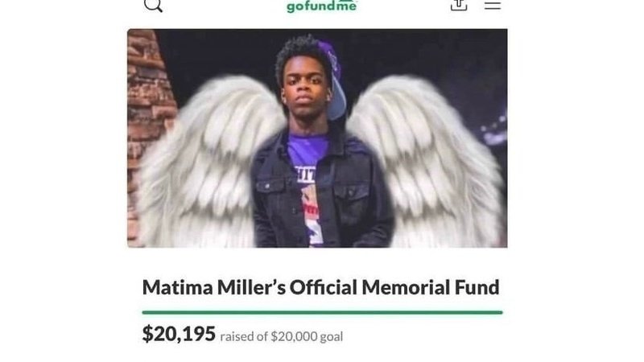
Task: Open the hamburger menu icon
Action: [493, 5]
